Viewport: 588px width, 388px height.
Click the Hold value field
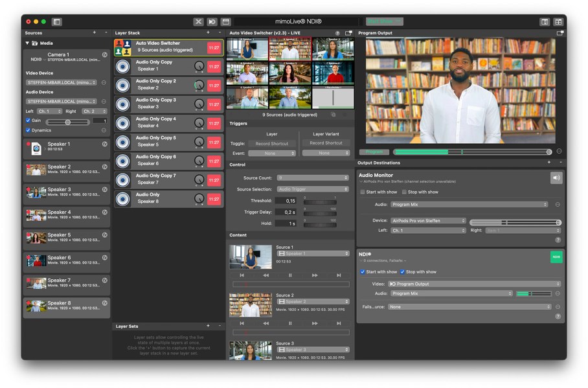click(x=286, y=223)
